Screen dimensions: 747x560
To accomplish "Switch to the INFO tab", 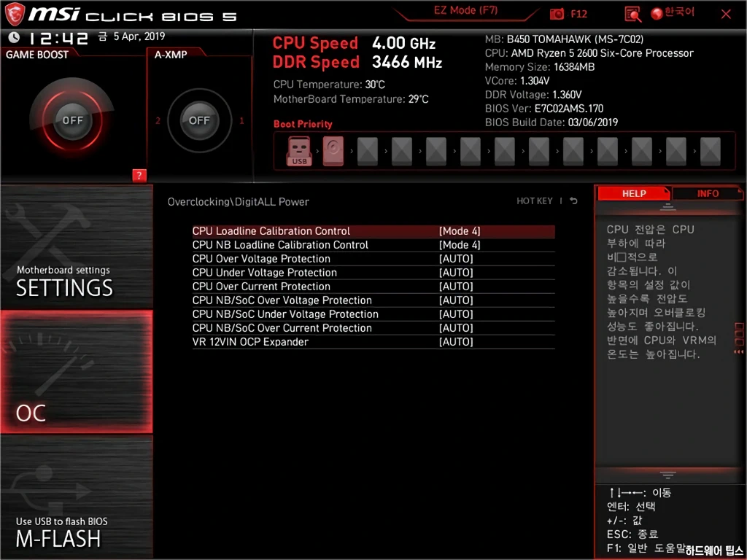I will tap(708, 193).
